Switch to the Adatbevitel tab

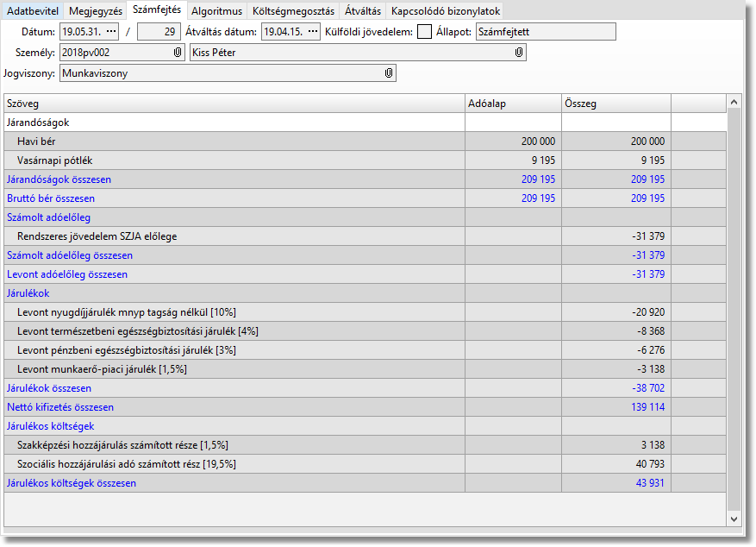[33, 11]
